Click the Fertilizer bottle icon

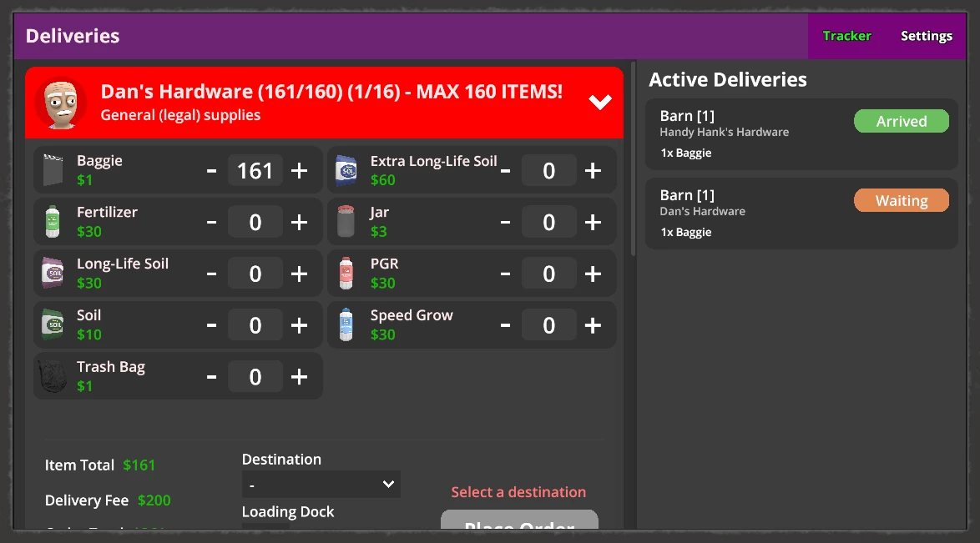(53, 222)
